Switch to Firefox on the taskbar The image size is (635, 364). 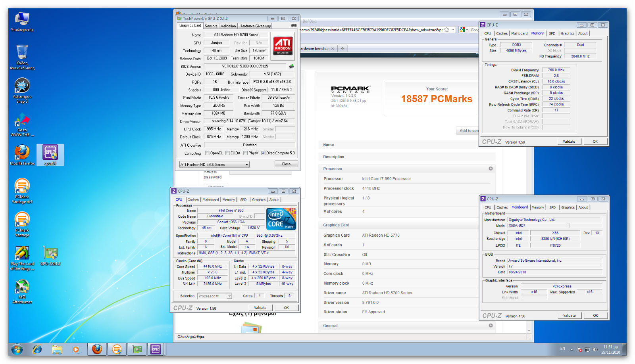(97, 349)
